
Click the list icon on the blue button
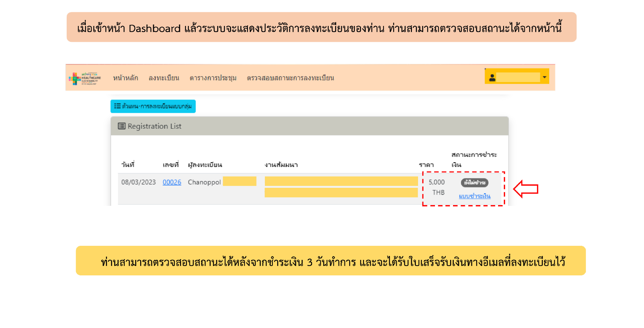(117, 106)
